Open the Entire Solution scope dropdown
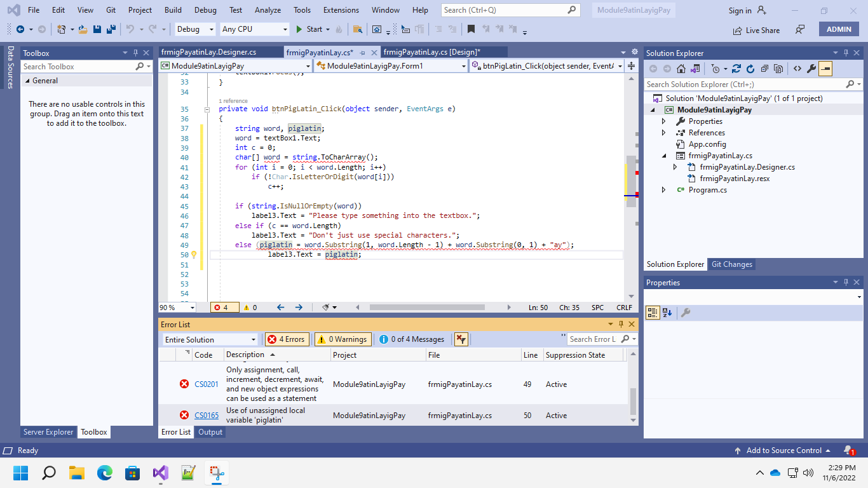This screenshot has height=488, width=868. pos(210,339)
